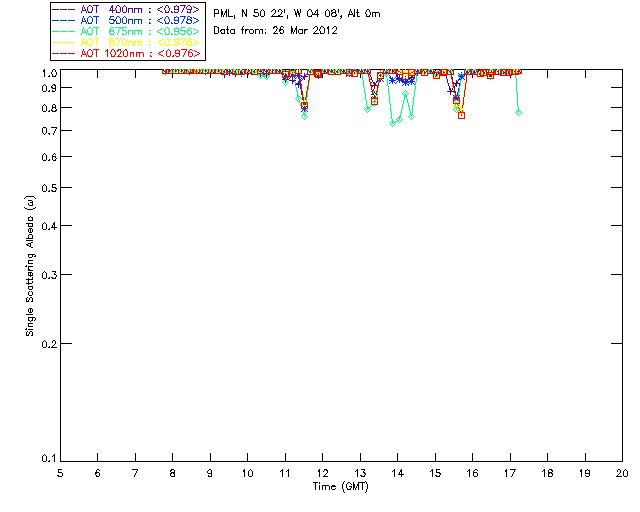Pick the AOT 675nm green legend entry

click(x=128, y=31)
